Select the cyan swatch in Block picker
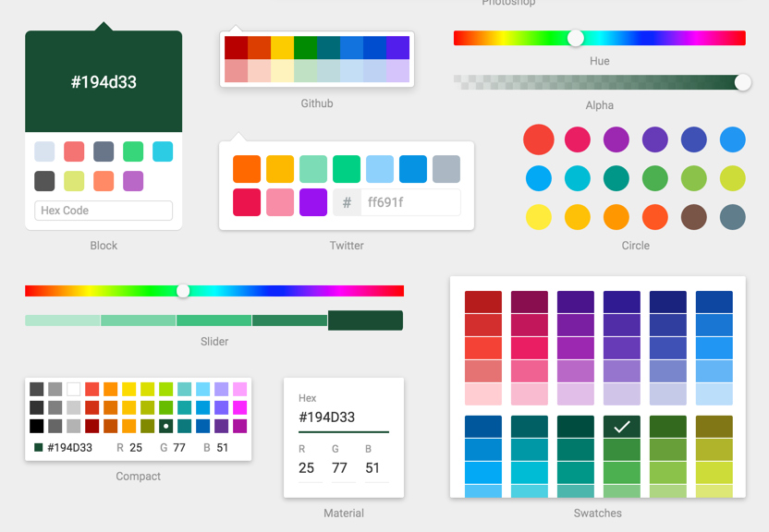Image resolution: width=769 pixels, height=532 pixels. 163,151
